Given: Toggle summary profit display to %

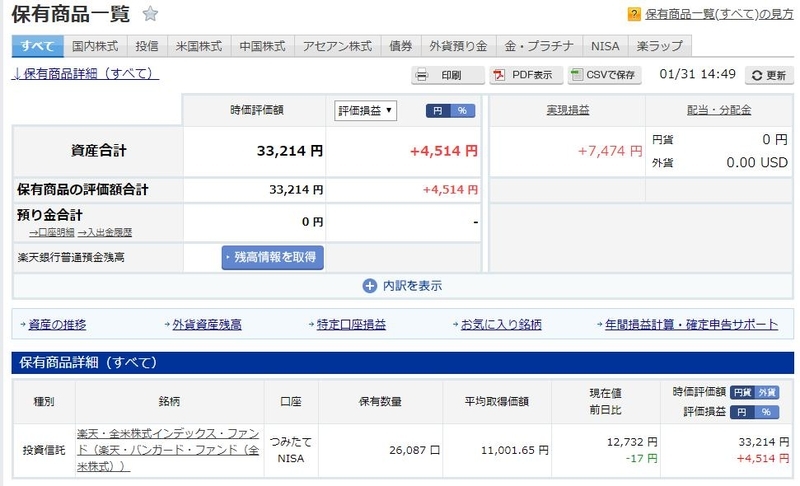Looking at the screenshot, I should (x=462, y=111).
